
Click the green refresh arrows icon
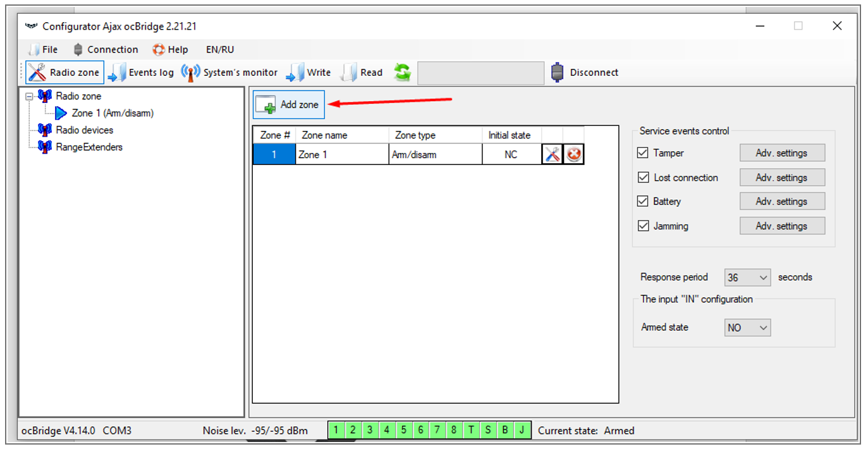pyautogui.click(x=402, y=72)
